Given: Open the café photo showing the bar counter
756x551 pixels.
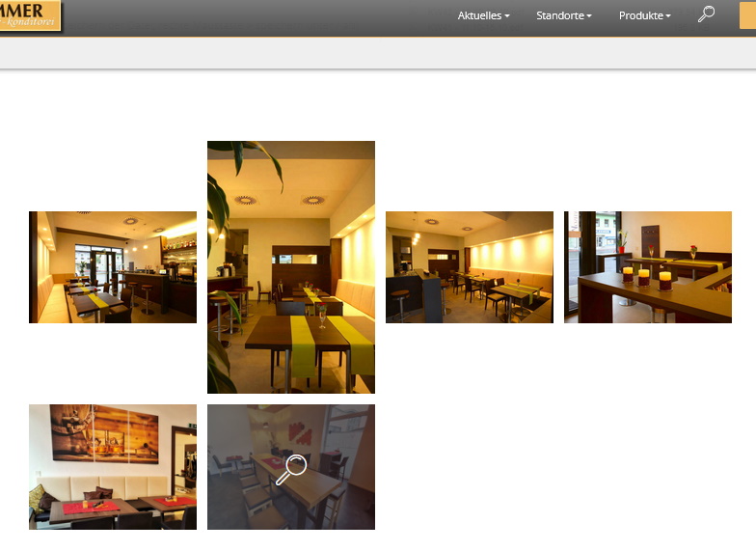Looking at the screenshot, I should [112, 266].
